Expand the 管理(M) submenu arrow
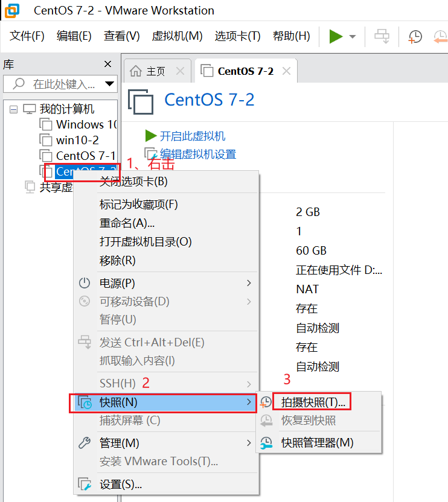Image resolution: width=448 pixels, height=502 pixels. click(249, 443)
